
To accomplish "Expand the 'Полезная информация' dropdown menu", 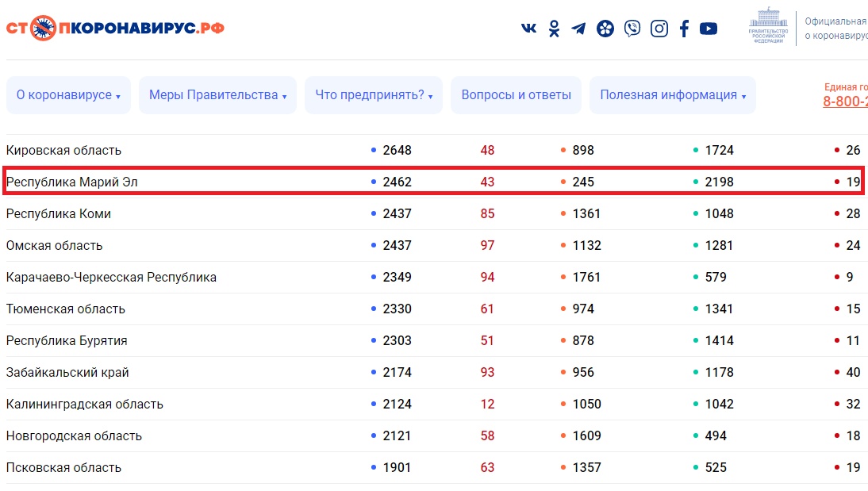I will click(673, 95).
